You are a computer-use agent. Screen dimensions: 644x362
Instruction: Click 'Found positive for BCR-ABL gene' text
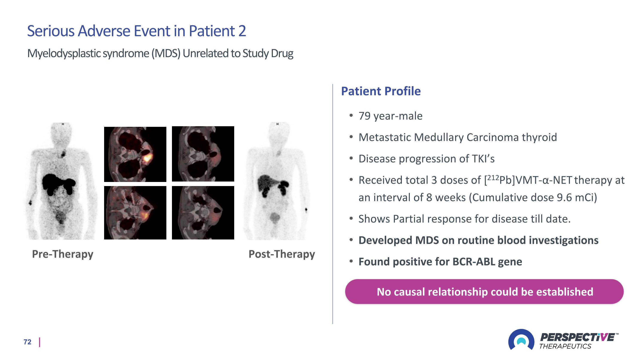(440, 262)
